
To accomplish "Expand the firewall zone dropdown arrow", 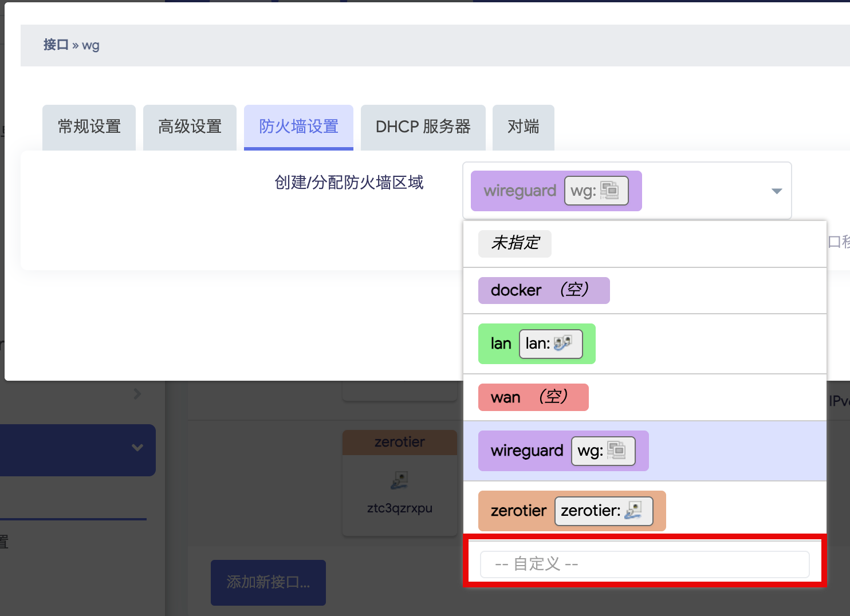I will point(777,191).
